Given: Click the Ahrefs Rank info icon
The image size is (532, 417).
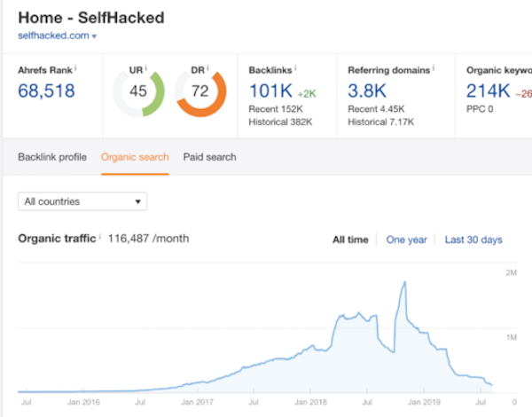Looking at the screenshot, I should [x=75, y=67].
